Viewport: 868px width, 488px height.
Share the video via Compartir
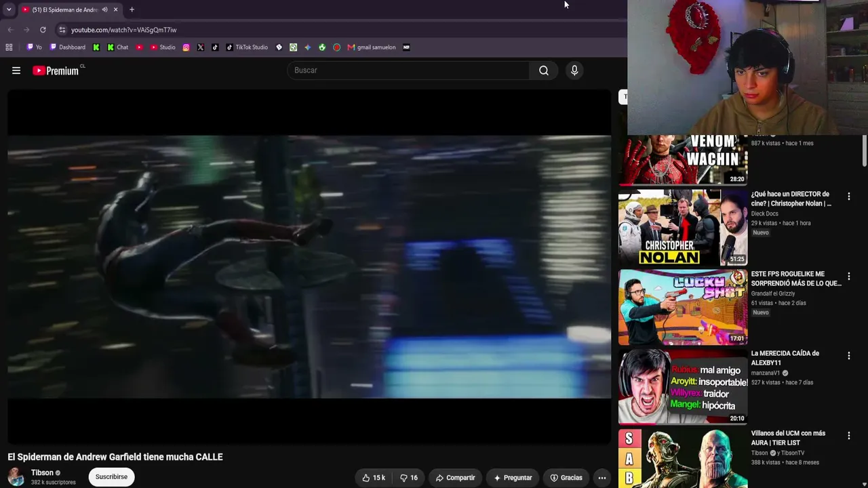tap(455, 478)
